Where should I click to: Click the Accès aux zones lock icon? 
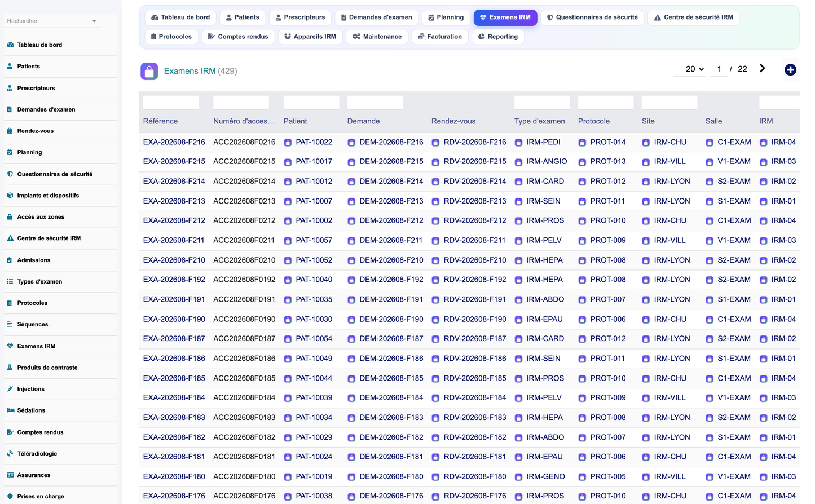pyautogui.click(x=10, y=217)
